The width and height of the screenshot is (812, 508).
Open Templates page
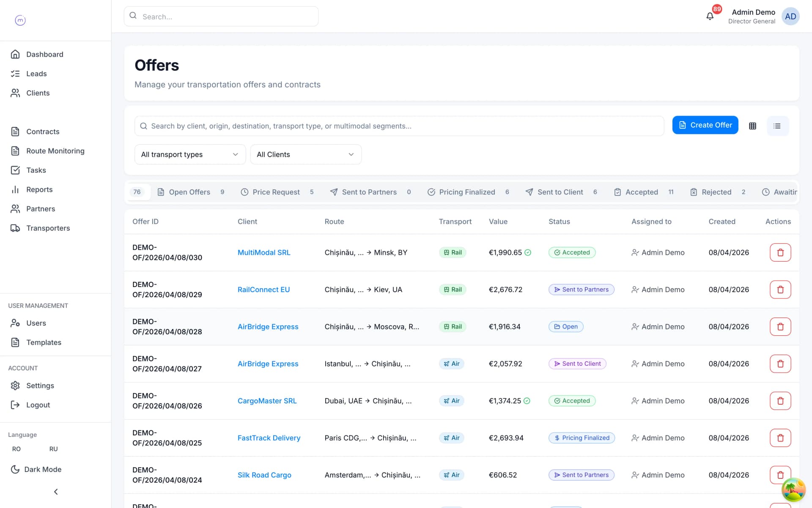[55, 342]
